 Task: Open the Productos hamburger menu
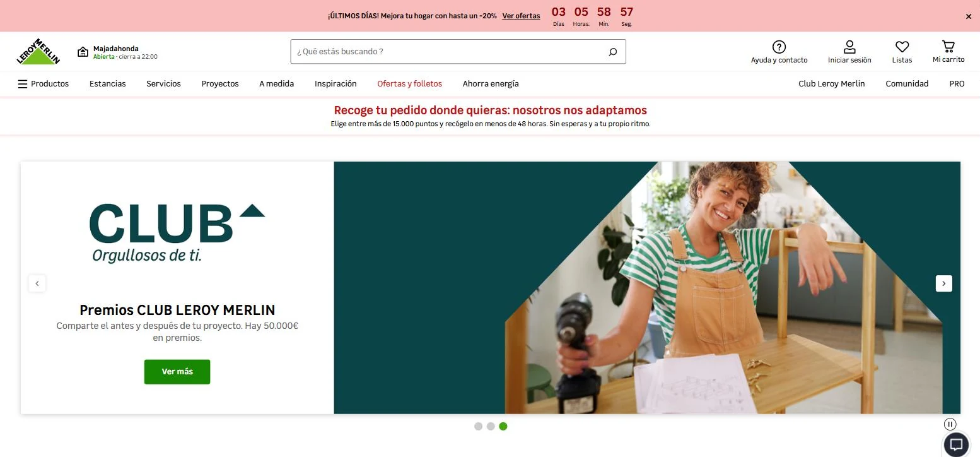(44, 83)
